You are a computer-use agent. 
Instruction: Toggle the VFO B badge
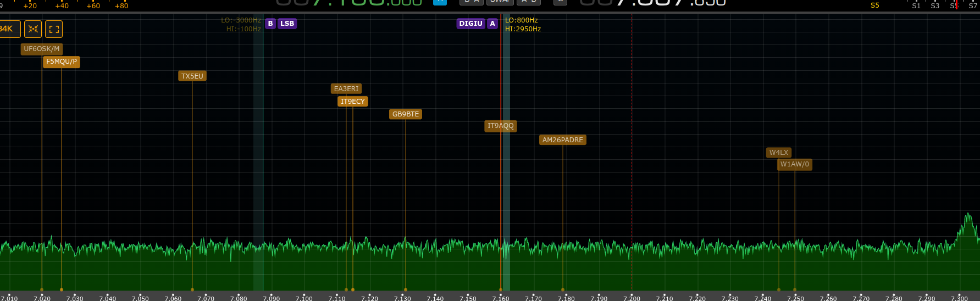coord(270,24)
